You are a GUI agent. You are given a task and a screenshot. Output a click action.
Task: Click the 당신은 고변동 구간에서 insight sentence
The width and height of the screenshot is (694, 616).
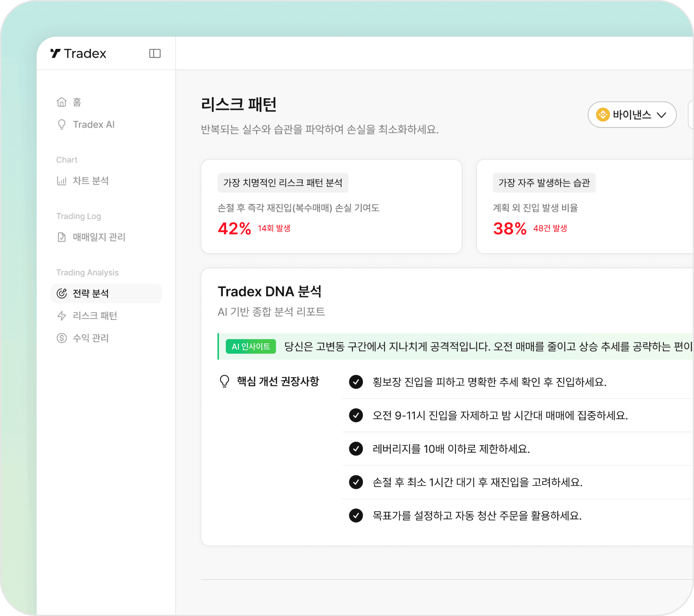pos(488,346)
